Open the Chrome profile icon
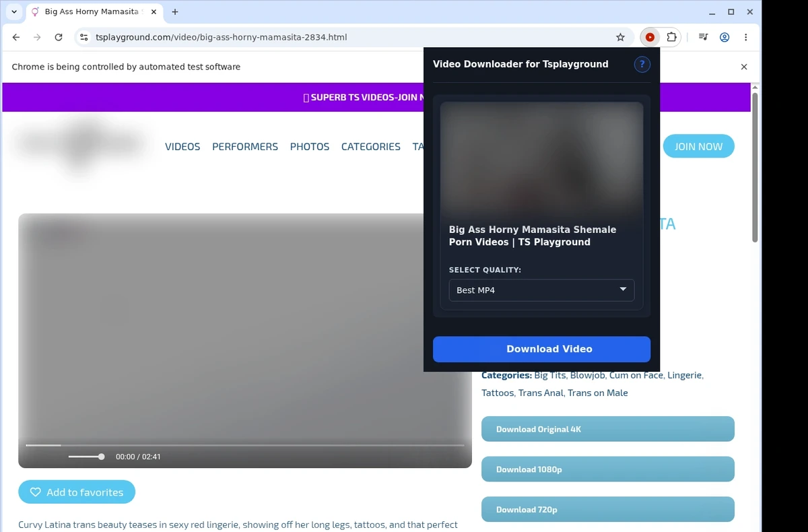This screenshot has width=808, height=532. 725,38
